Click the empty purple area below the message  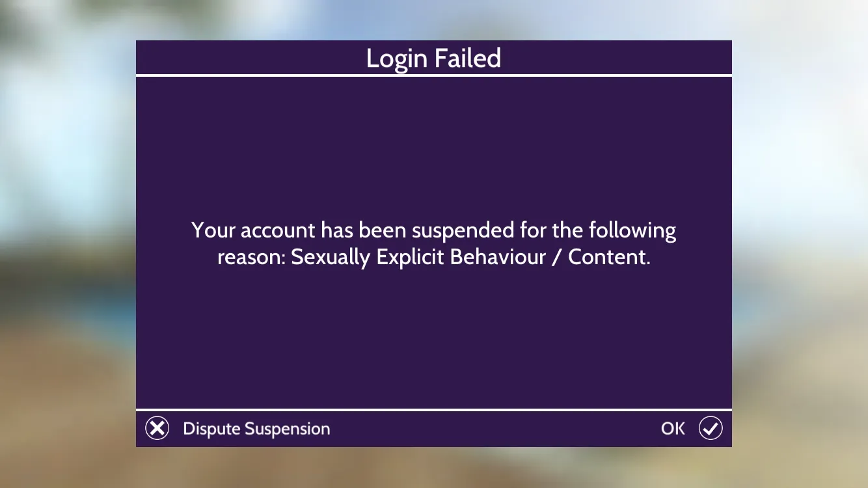pyautogui.click(x=434, y=338)
